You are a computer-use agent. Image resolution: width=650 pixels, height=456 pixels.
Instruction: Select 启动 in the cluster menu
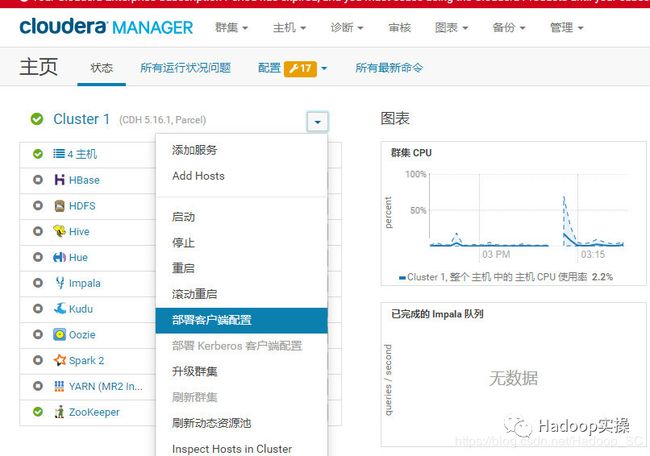point(241,217)
